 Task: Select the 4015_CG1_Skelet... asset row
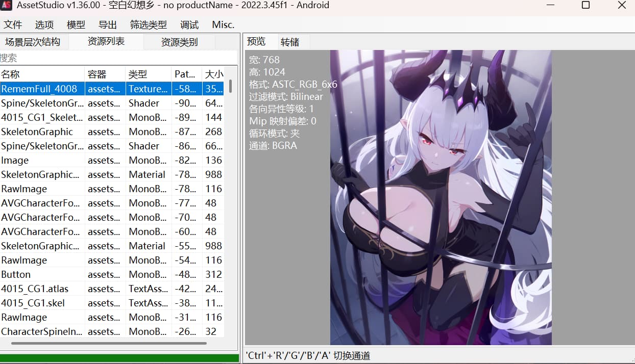click(112, 117)
